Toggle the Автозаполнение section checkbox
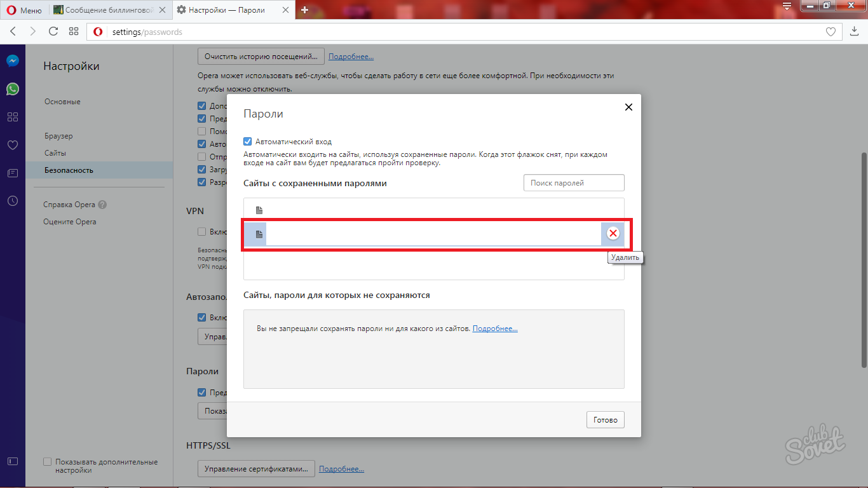This screenshot has height=488, width=868. (201, 317)
